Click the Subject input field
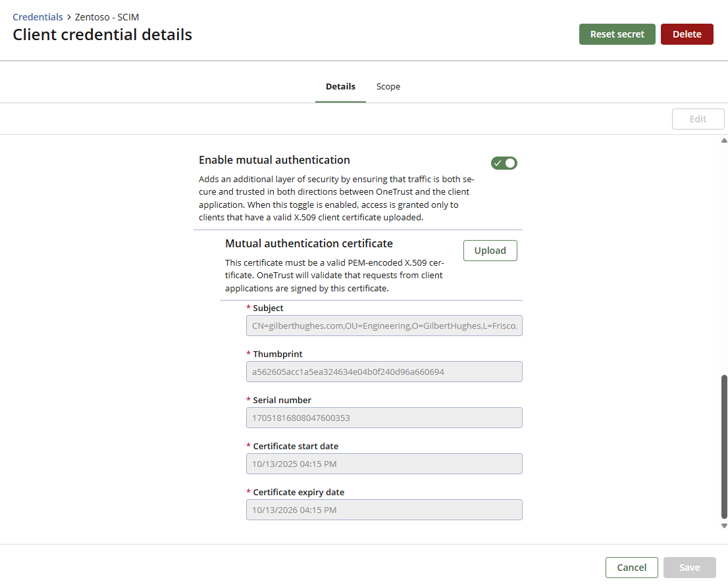728x586 pixels. click(x=384, y=326)
